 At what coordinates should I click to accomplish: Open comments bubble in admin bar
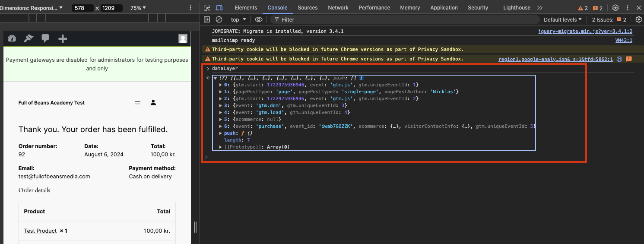(x=45, y=38)
